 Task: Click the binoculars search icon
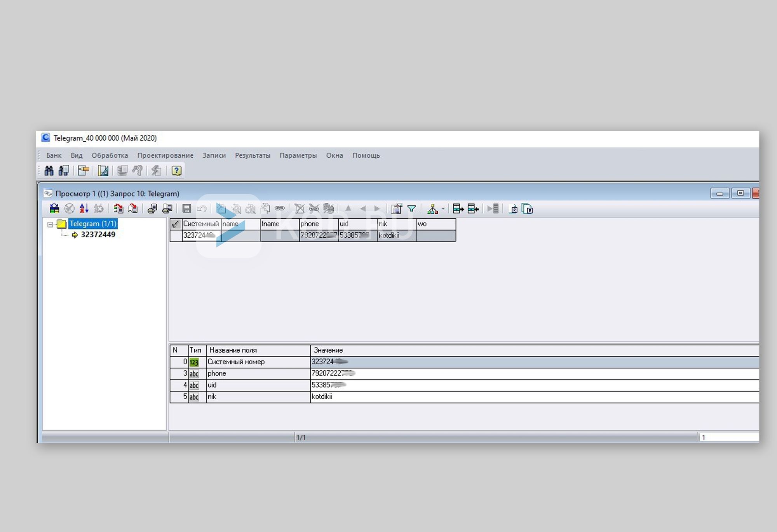coord(49,170)
